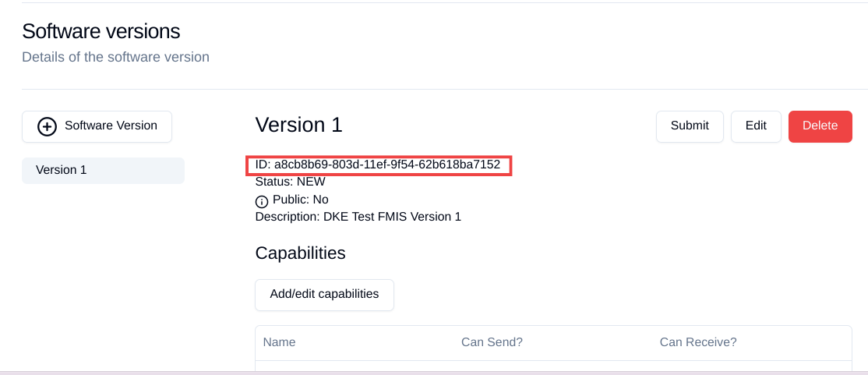Click the Status: NEW line
Image resolution: width=868 pixels, height=375 pixels.
tap(290, 182)
